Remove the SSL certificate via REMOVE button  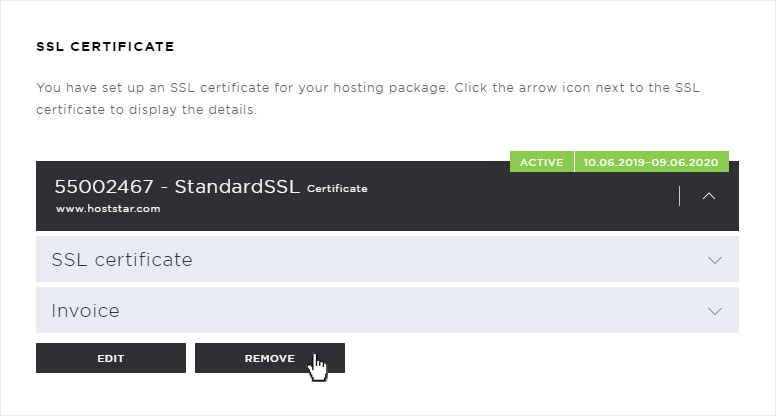tap(270, 358)
